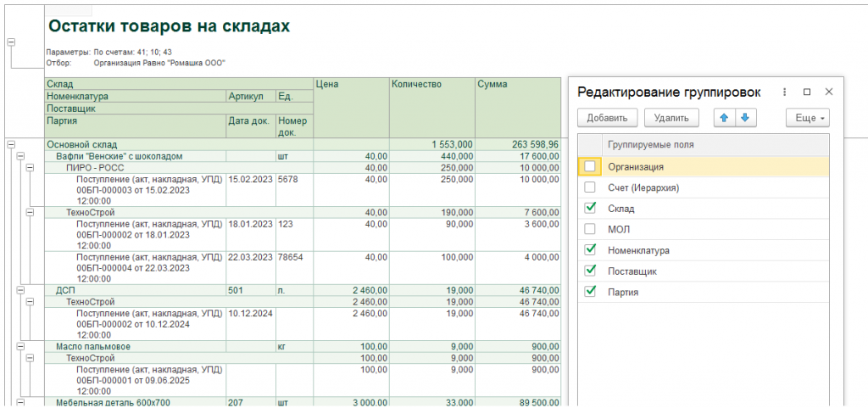
Task: Click the Основной склад row name
Action: click(82, 144)
